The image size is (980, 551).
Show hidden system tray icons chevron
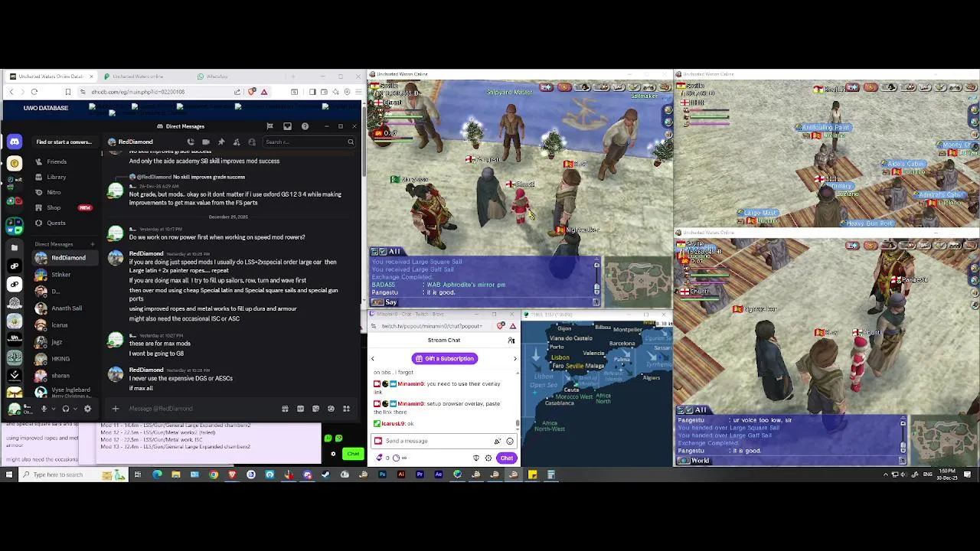(887, 474)
